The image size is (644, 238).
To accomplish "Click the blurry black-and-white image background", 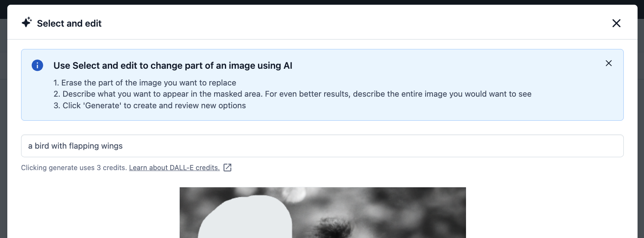I will (x=387, y=206).
